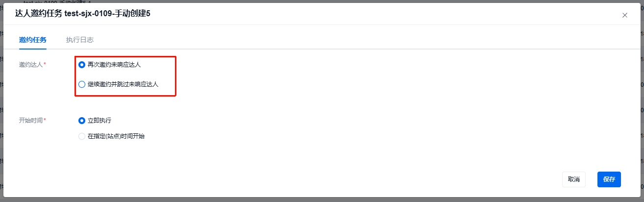The height and width of the screenshot is (202, 644).
Task: Open the 执行日志 tab
Action: [x=80, y=40]
